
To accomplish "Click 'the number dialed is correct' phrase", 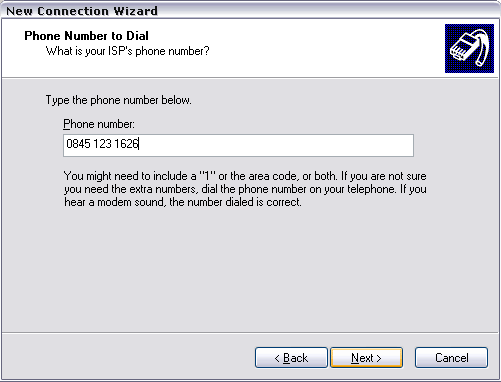I will (235, 202).
